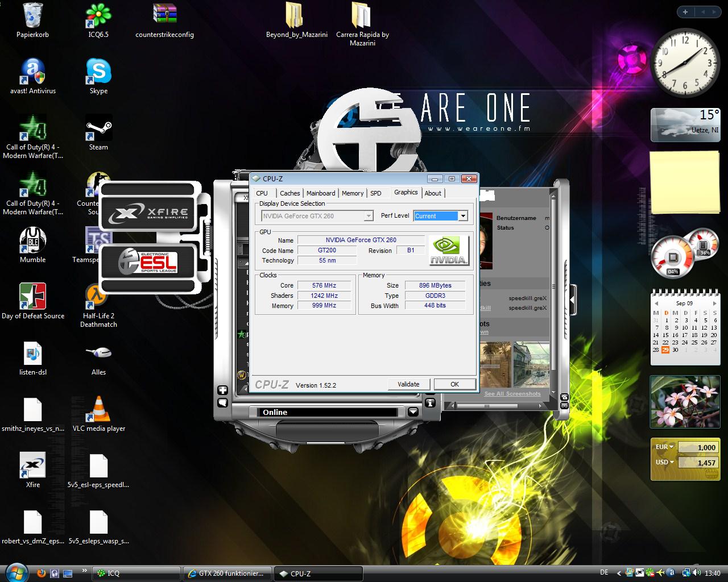Open the smithz_ineyes_vs_n... file

pos(32,414)
